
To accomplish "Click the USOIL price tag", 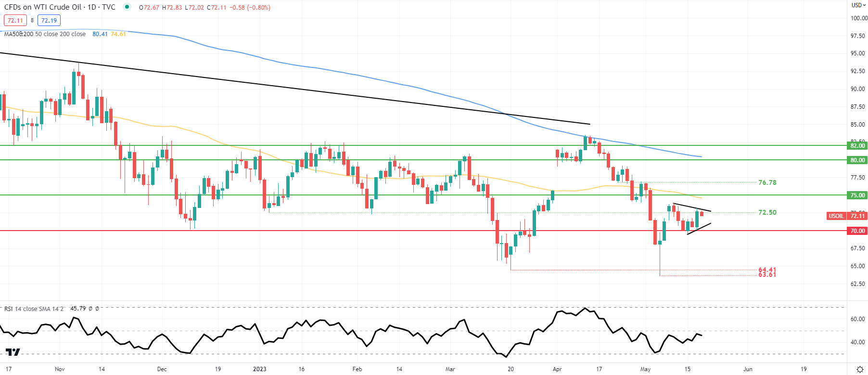I will pyautogui.click(x=836, y=216).
